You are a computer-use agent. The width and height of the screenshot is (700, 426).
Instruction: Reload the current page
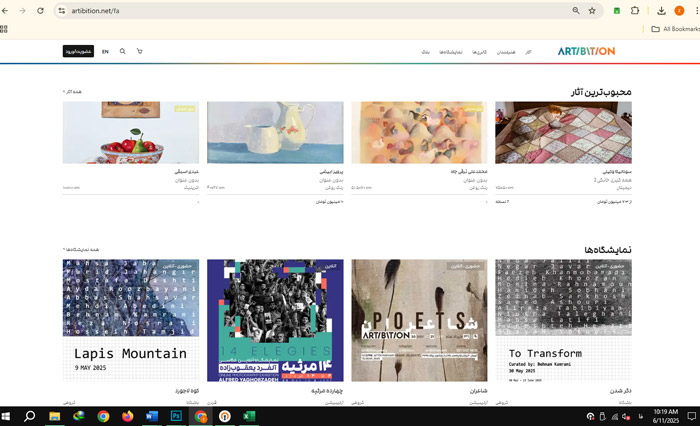coord(40,11)
